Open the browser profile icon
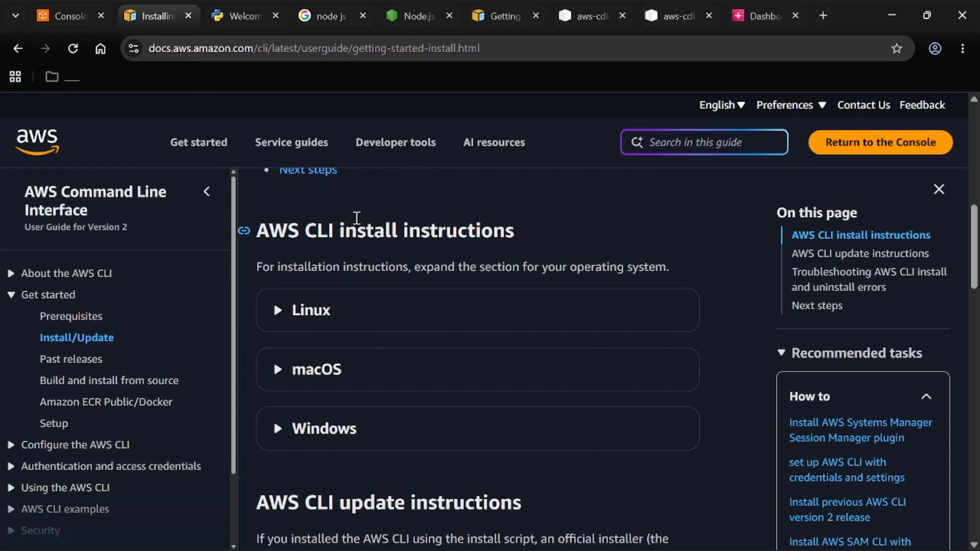 coord(935,48)
